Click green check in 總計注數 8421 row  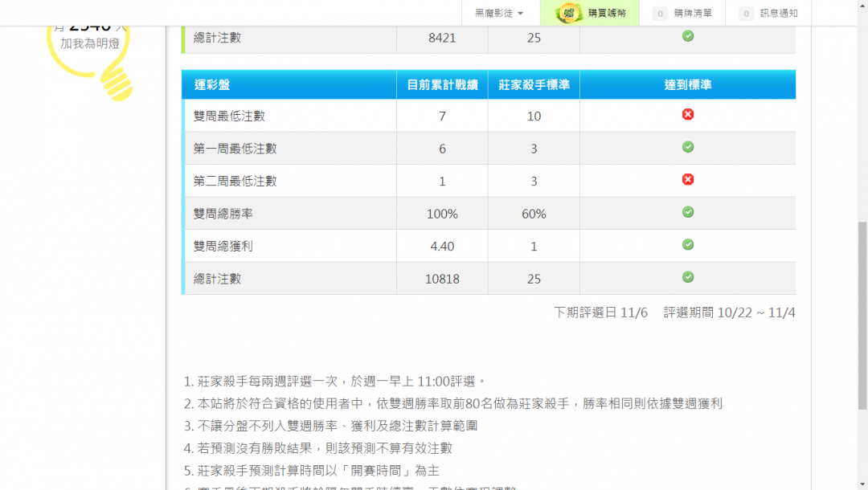(x=687, y=36)
